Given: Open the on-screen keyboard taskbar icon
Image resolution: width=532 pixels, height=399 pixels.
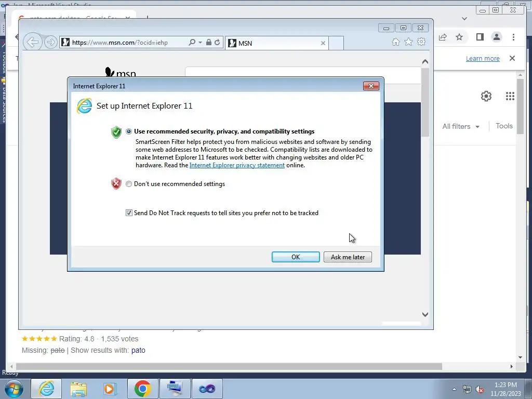Looking at the screenshot, I should (175, 389).
